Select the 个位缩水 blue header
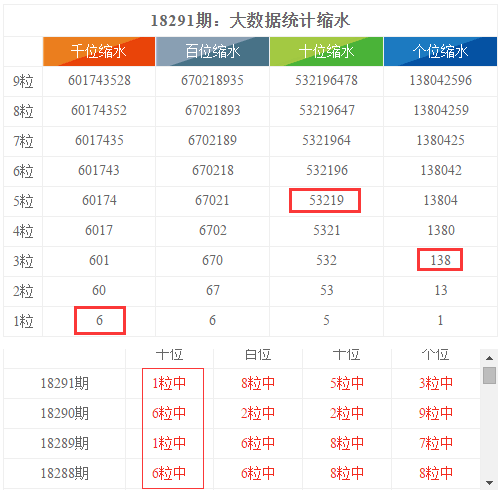The width and height of the screenshot is (498, 490). [440, 51]
